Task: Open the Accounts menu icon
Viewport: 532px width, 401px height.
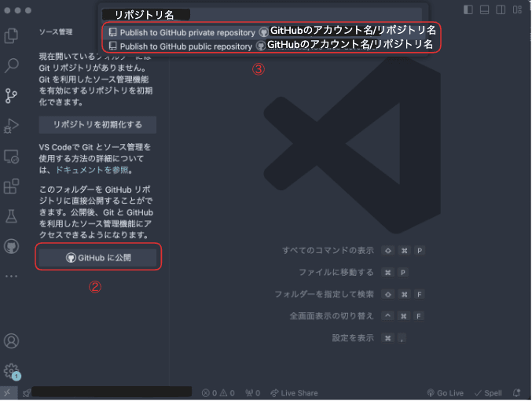Action: 11,341
